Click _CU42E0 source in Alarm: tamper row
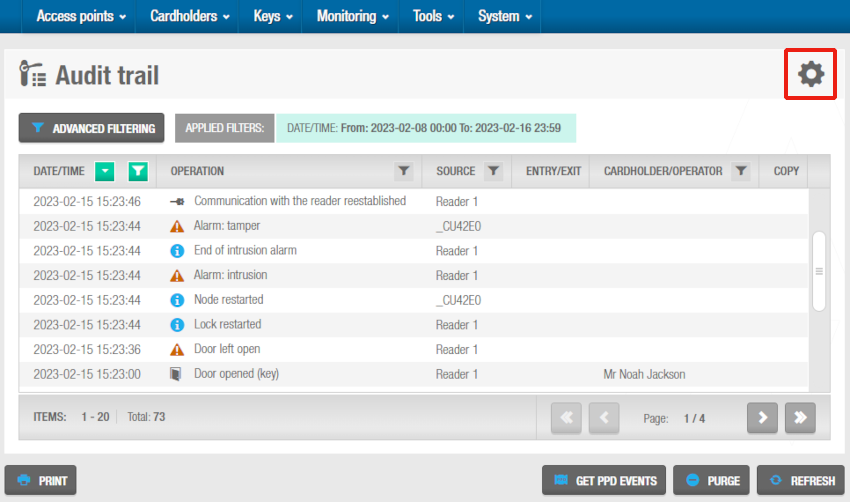The height and width of the screenshot is (502, 850). [x=458, y=227]
